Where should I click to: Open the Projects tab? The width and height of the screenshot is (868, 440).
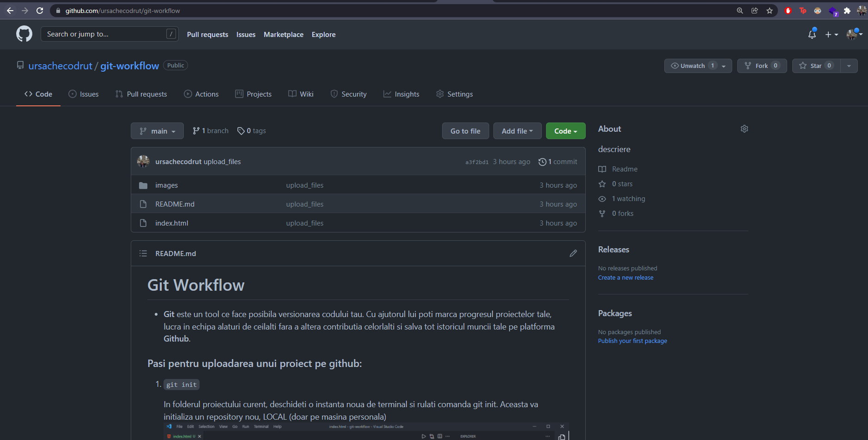click(254, 94)
